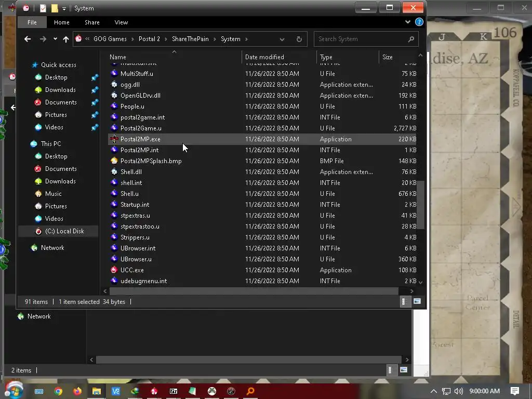
Task: Select the Shell.dll file icon
Action: (x=114, y=171)
